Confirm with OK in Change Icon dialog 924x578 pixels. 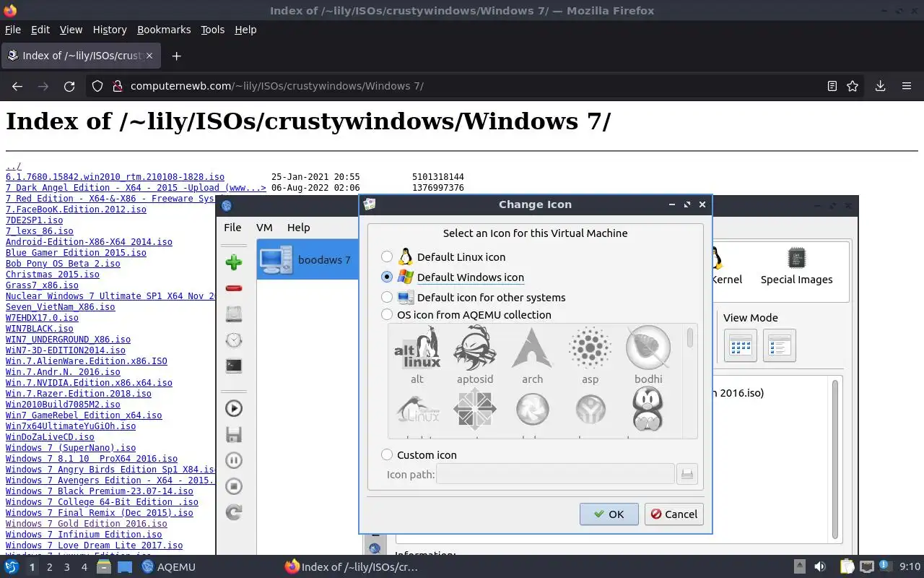tap(609, 514)
